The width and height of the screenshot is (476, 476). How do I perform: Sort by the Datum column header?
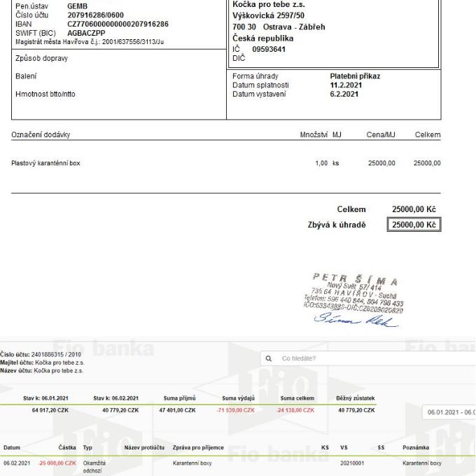12,447
